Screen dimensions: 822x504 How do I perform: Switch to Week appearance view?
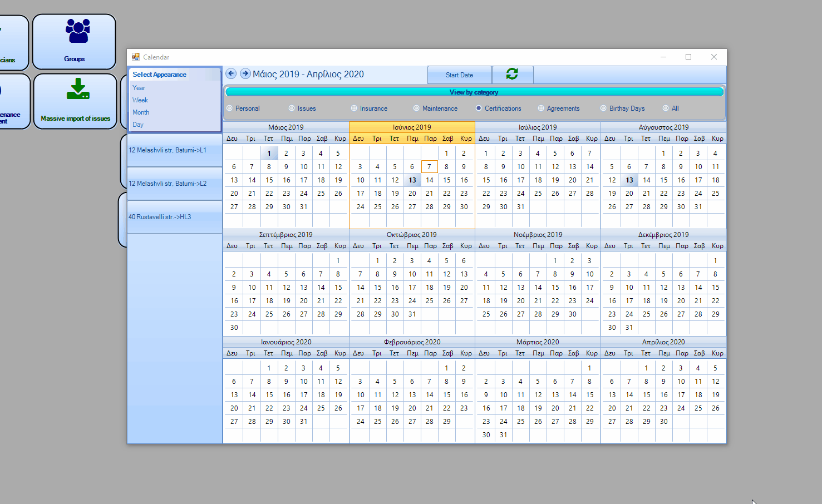coord(140,100)
